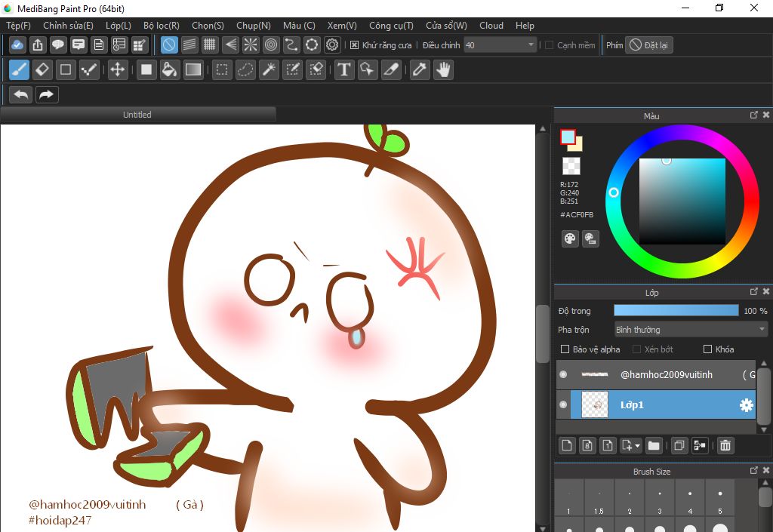Choose brush size 3
773x532 pixels.
[660, 499]
